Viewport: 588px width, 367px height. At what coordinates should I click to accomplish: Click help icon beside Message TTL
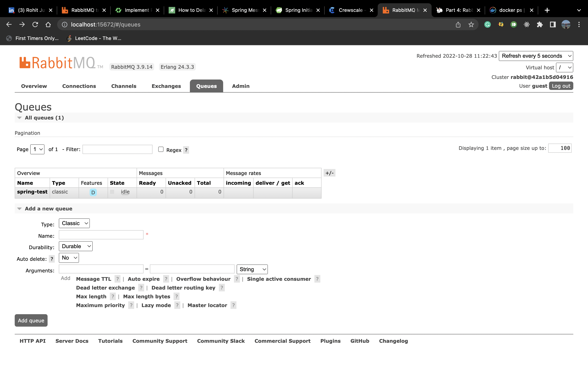pos(118,279)
